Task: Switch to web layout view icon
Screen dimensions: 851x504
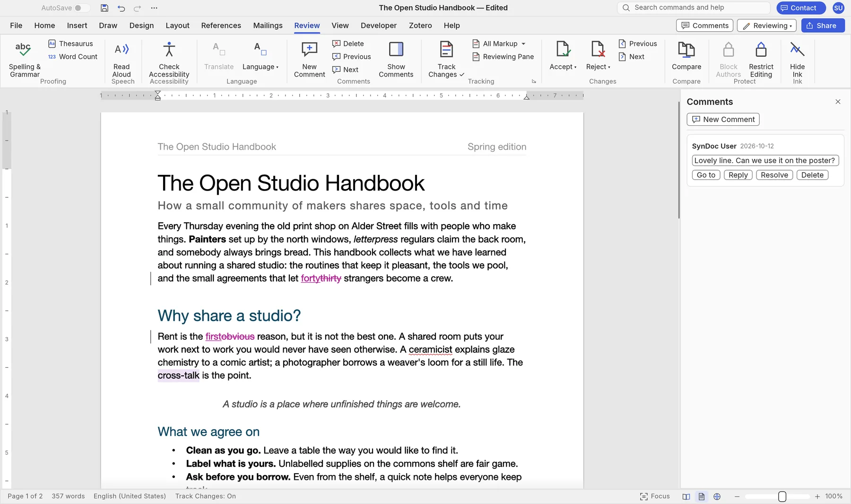Action: point(717,496)
